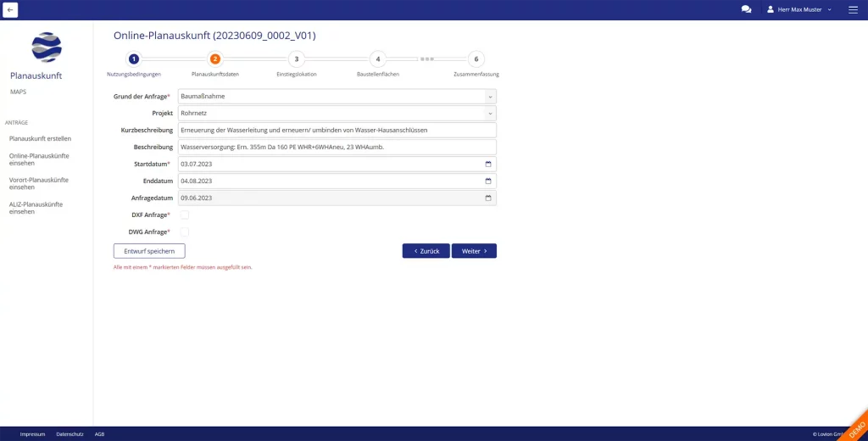Expand the Herr Max Muster user menu
The width and height of the screenshot is (868, 441).
click(799, 9)
